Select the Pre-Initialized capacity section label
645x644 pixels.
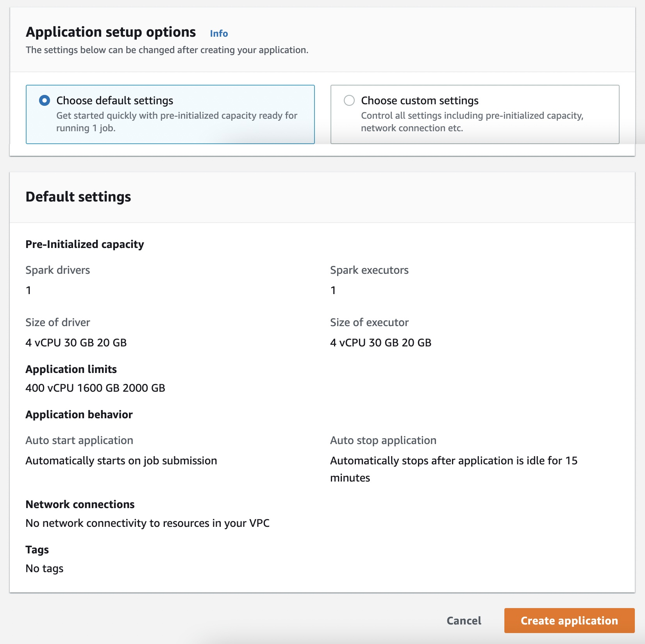(x=84, y=244)
